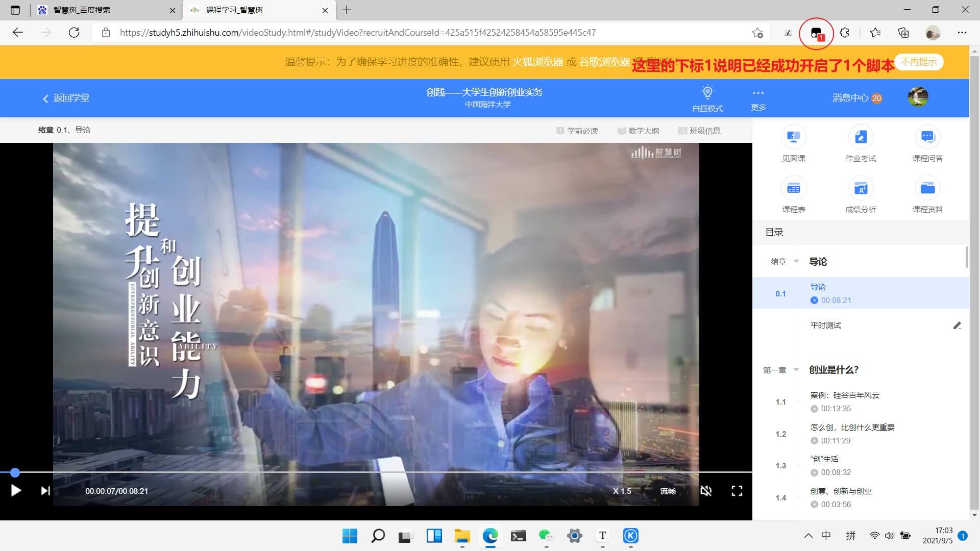Play the lecture video
Viewport: 980px width, 551px height.
pos(16,491)
